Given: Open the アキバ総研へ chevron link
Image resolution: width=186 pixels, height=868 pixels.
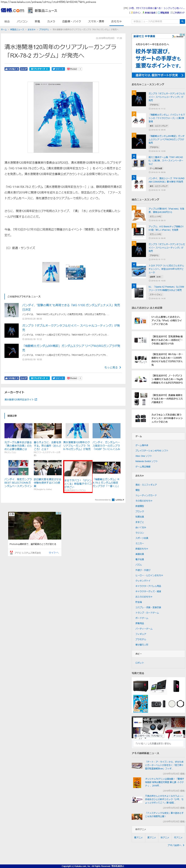Looking at the screenshot, I should [176, 845].
